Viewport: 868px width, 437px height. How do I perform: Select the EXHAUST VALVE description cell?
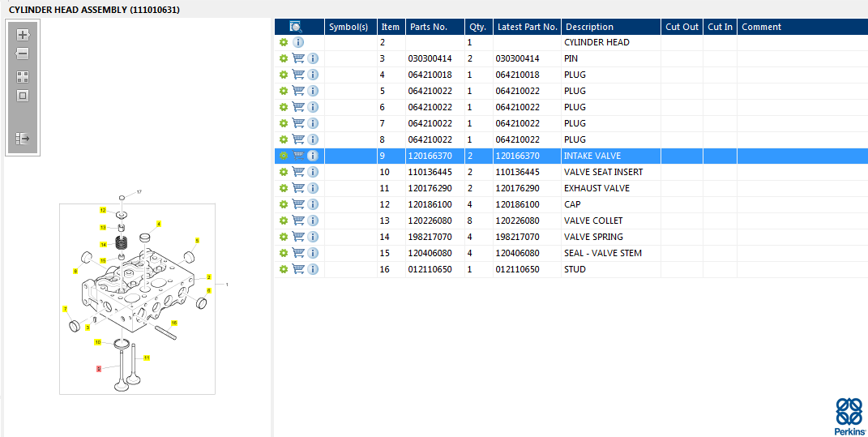click(611, 188)
